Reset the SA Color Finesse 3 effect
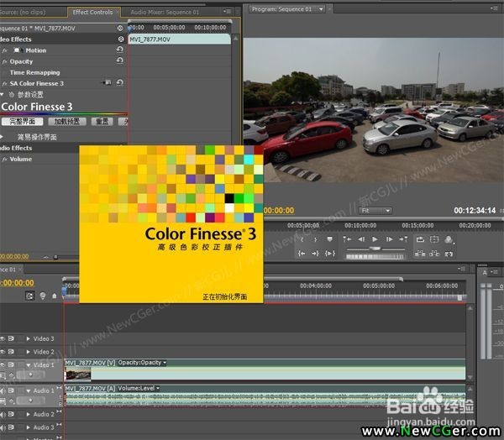Image resolution: width=504 pixels, height=440 pixels. [119, 82]
